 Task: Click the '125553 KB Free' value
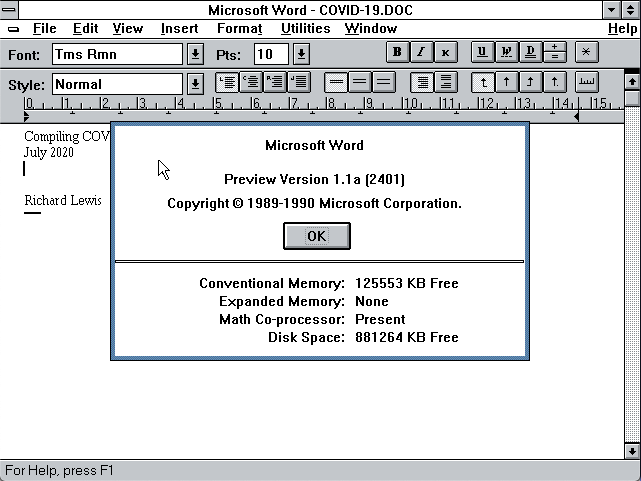[x=407, y=283]
